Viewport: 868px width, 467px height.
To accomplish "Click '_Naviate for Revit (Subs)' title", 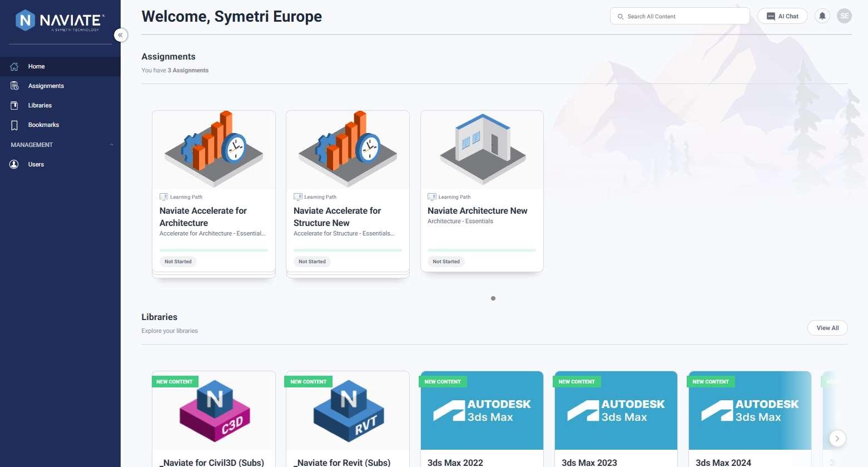I will pos(342,463).
